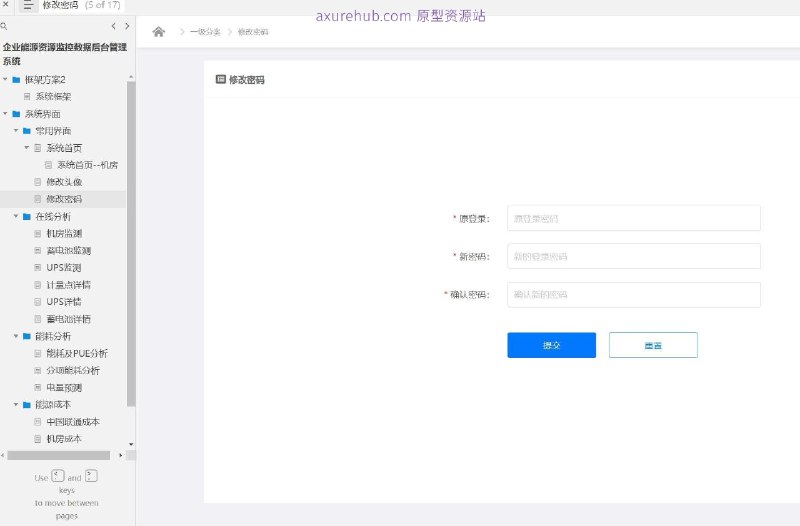800x526 pixels.
Task: Click page icon beside 修改头像
Action: pyautogui.click(x=38, y=182)
